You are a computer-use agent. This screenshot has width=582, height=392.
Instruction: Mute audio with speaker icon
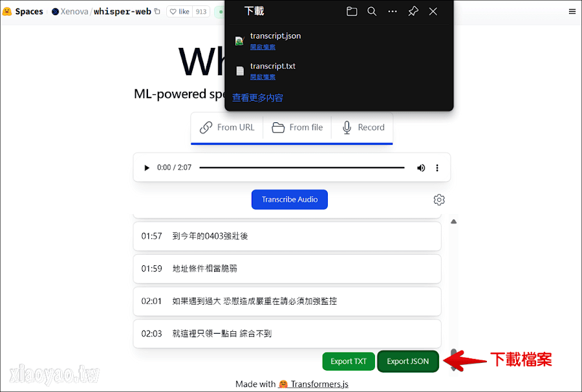point(421,168)
